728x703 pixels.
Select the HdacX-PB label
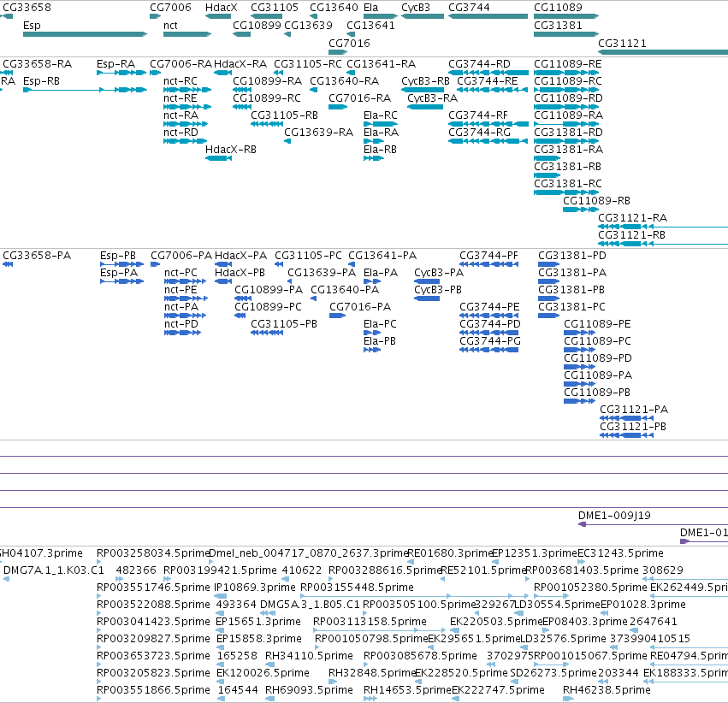[x=240, y=273]
